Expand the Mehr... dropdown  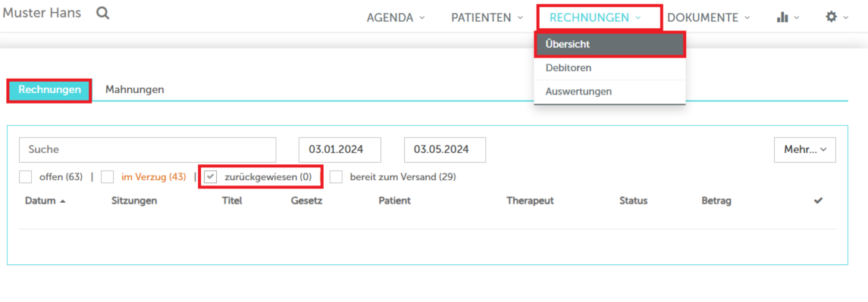pyautogui.click(x=805, y=149)
